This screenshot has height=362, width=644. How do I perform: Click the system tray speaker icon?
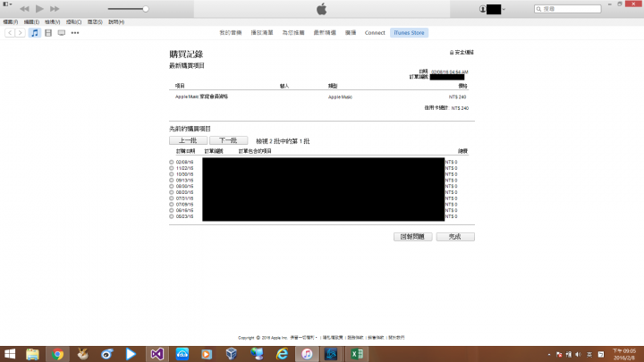[579, 354]
